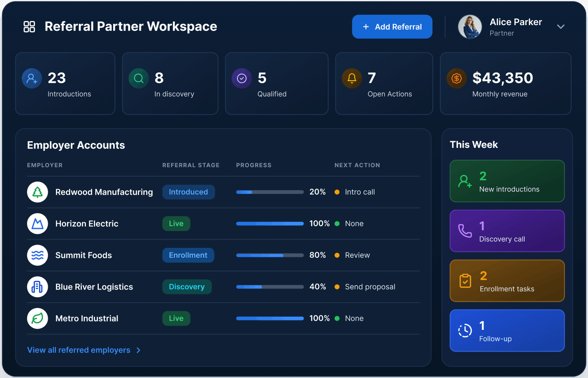Viewport: 588px width, 378px height.
Task: Click the Live badge for Horizon Electric
Action: (176, 224)
